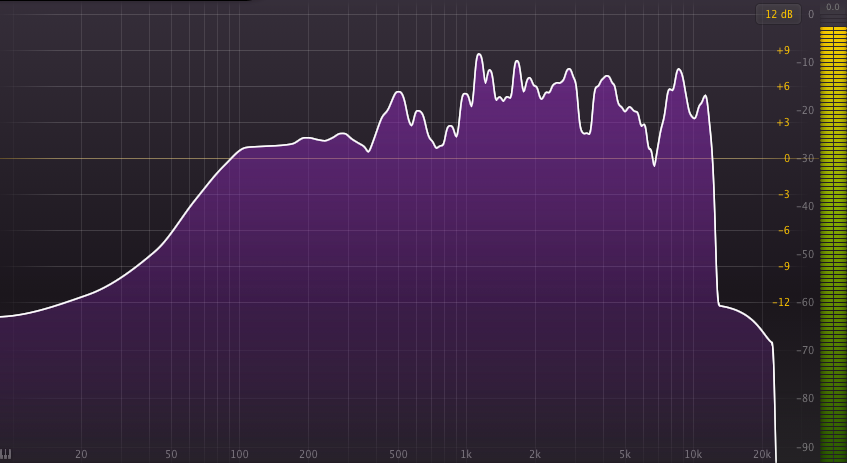The height and width of the screenshot is (463, 847).
Task: Click the 1k frequency axis label
Action: pyautogui.click(x=466, y=454)
